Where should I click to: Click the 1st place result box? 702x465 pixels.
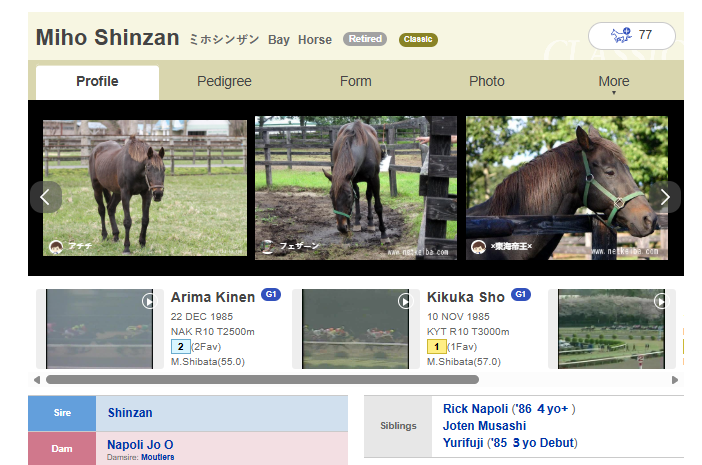437,346
